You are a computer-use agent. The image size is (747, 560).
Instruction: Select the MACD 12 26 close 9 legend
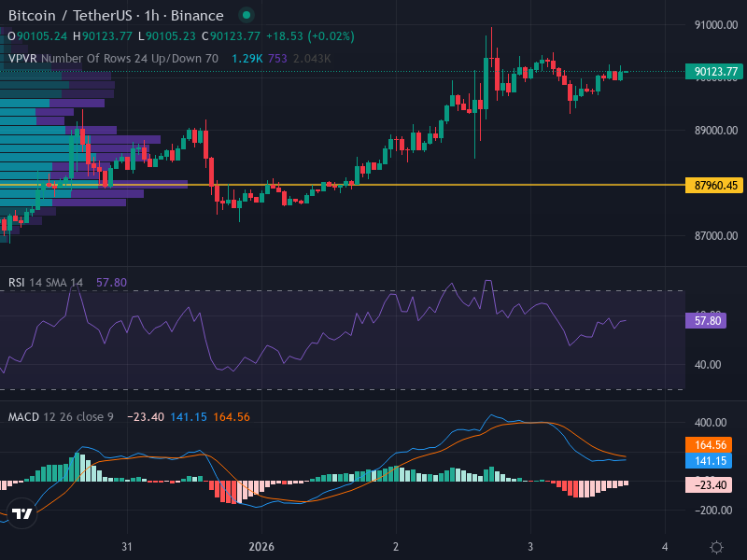tap(62, 416)
